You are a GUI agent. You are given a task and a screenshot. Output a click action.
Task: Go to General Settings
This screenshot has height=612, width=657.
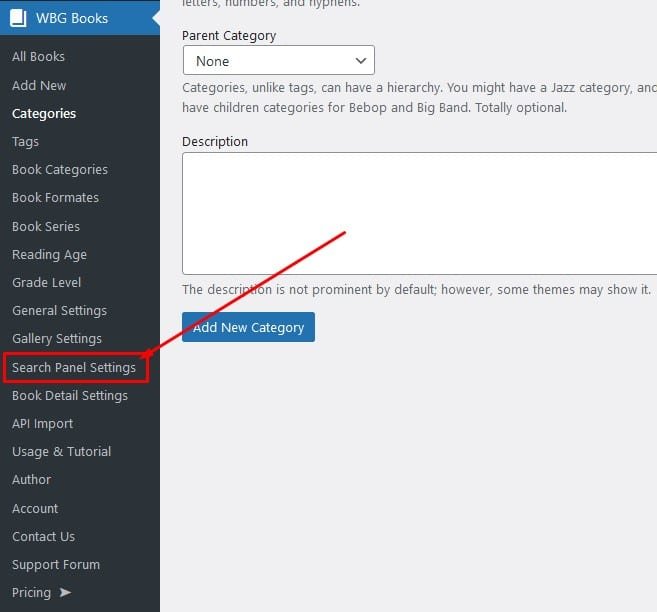[x=59, y=311]
